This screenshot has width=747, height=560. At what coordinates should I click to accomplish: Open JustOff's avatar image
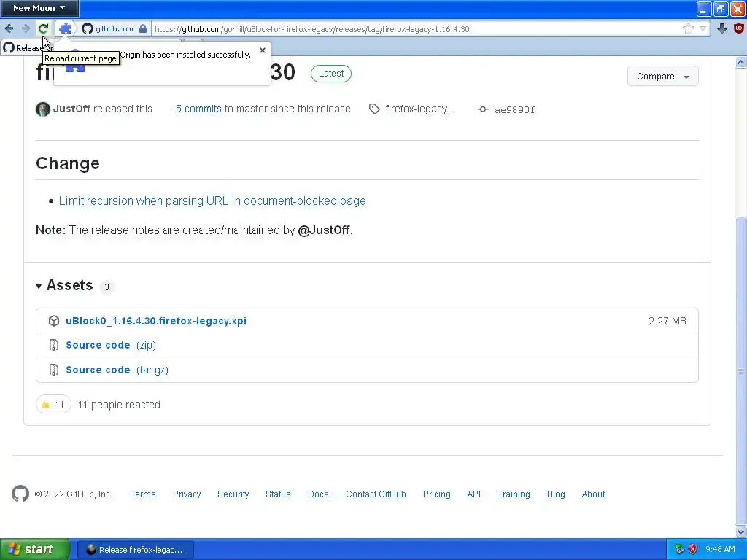[43, 109]
